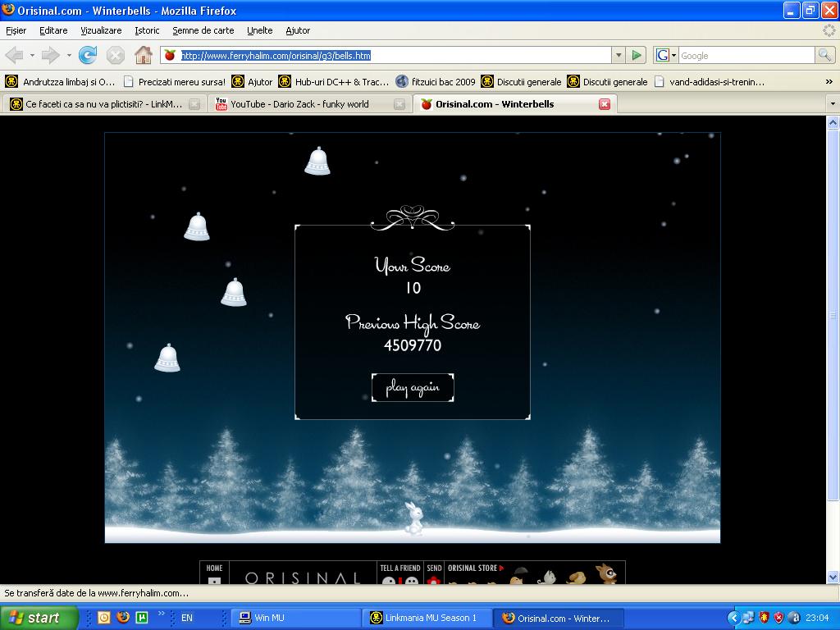Open the 'Hub-uri DC++ & Trac...' bookmark
The width and height of the screenshot is (840, 630).
(x=334, y=82)
